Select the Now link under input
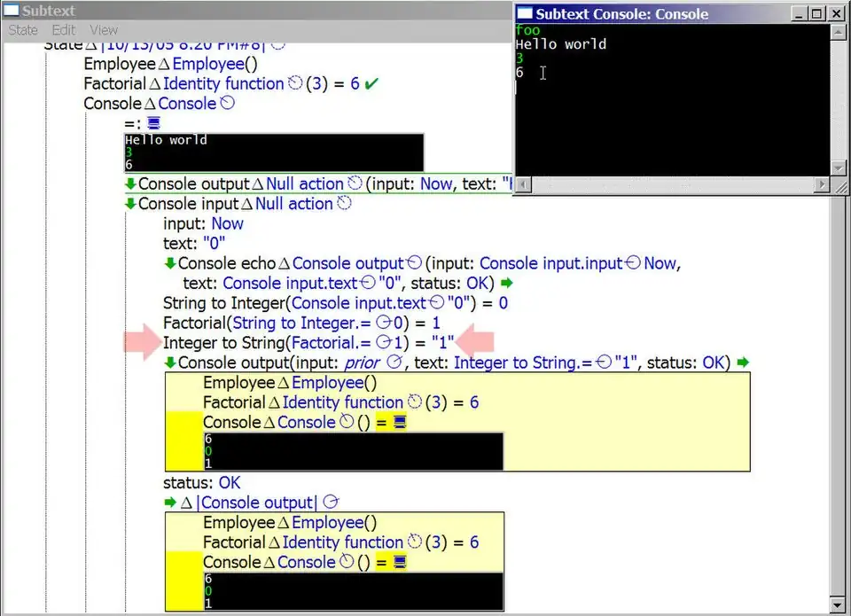The image size is (851, 616). click(228, 223)
